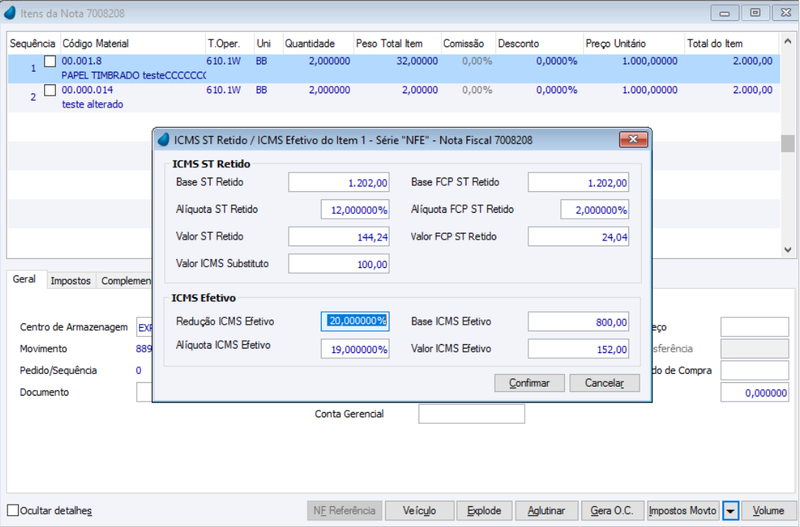The width and height of the screenshot is (800, 527).
Task: Click the Base ICMS Efetivo field
Action: (x=579, y=322)
